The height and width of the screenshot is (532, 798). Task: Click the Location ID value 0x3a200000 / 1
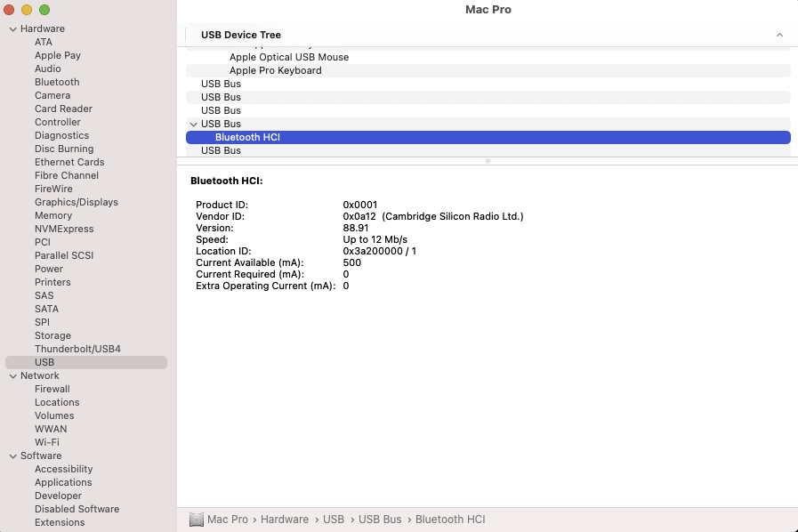point(379,251)
